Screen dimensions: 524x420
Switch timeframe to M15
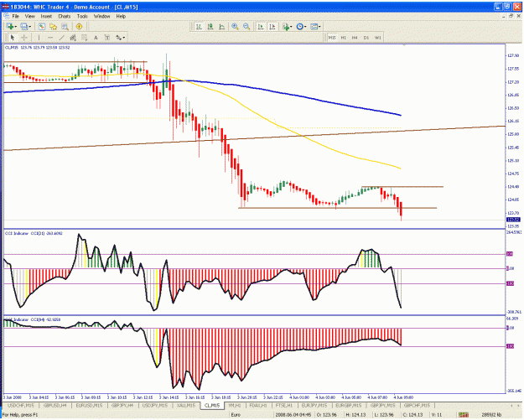click(x=332, y=38)
